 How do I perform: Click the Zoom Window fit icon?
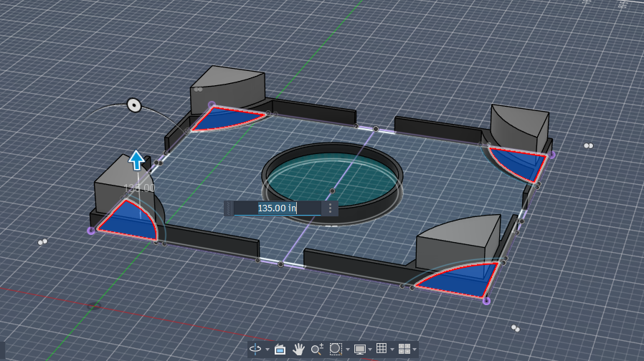(x=336, y=349)
